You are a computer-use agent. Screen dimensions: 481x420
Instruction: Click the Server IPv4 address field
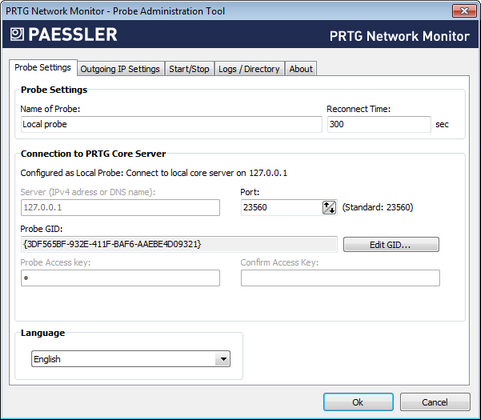click(120, 207)
